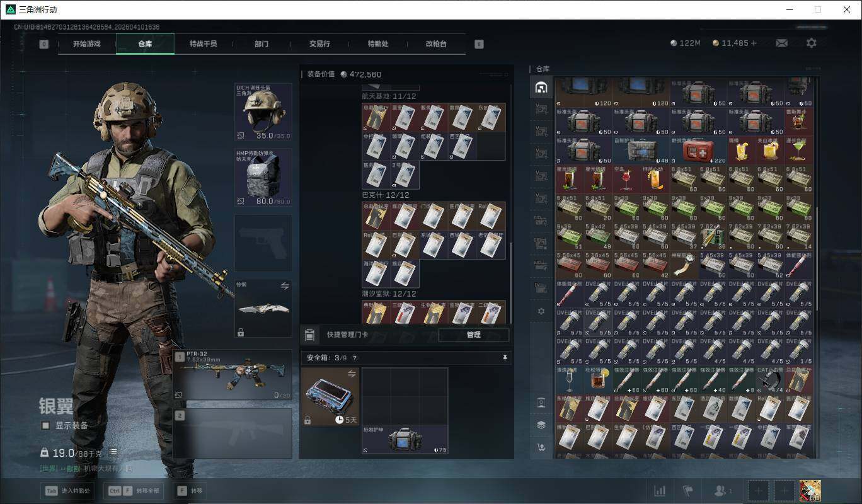Select the 自制护甲 repair kit item
The width and height of the screenshot is (862, 504).
coord(642,151)
